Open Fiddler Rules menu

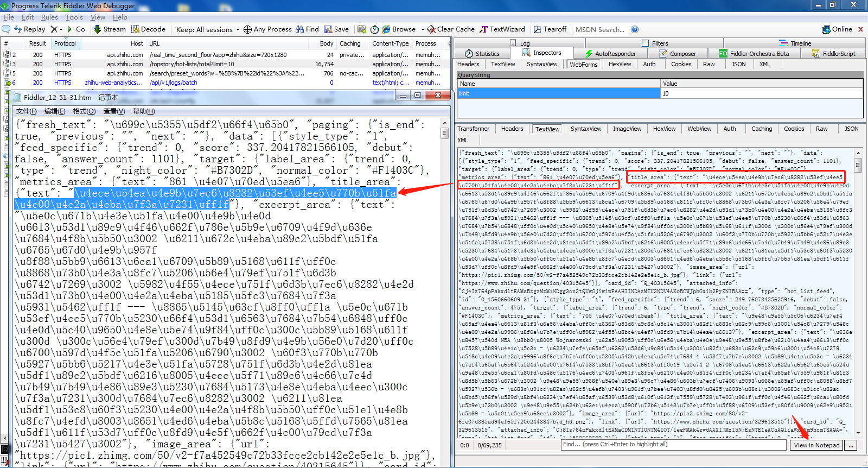[49, 17]
